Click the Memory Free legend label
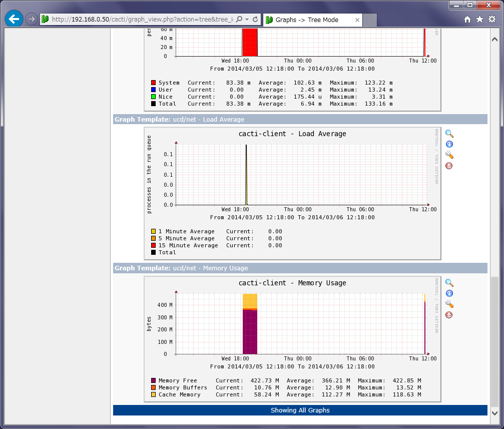Screen dimensions: 504x429 point(178,380)
